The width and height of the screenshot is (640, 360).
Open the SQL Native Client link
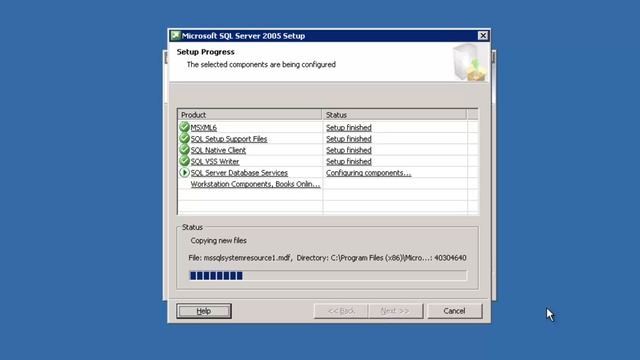pyautogui.click(x=218, y=150)
